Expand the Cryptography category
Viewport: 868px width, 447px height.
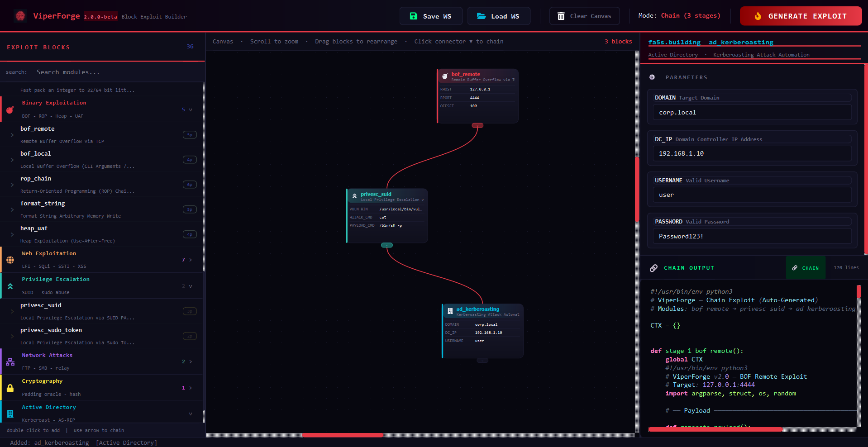click(x=191, y=388)
